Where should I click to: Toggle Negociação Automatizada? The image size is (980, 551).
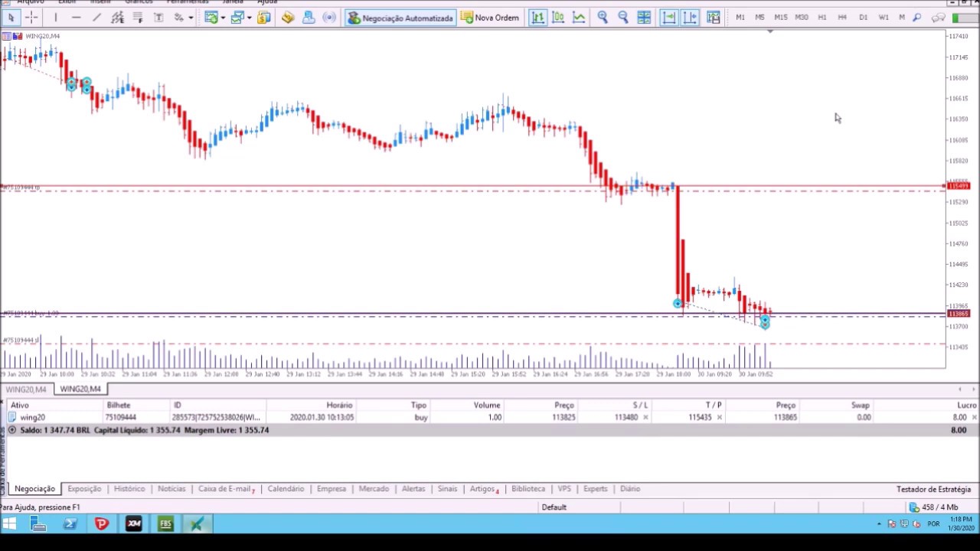click(400, 18)
